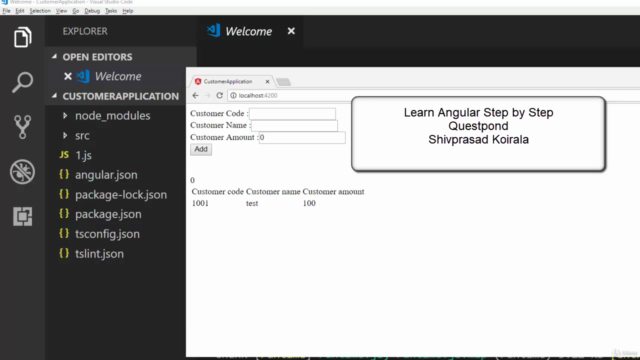Open the Debug view

coord(22,171)
